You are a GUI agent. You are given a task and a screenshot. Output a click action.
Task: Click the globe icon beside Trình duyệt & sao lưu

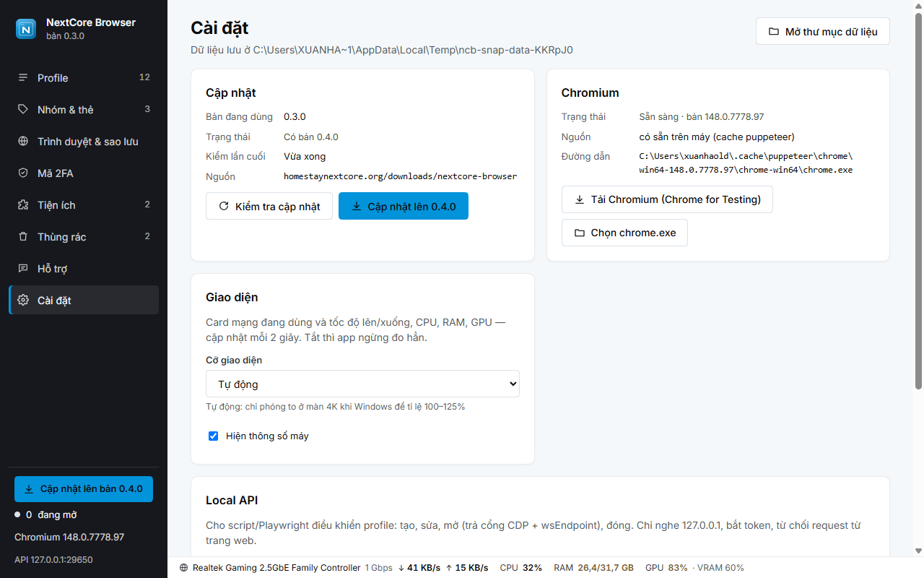click(x=23, y=142)
